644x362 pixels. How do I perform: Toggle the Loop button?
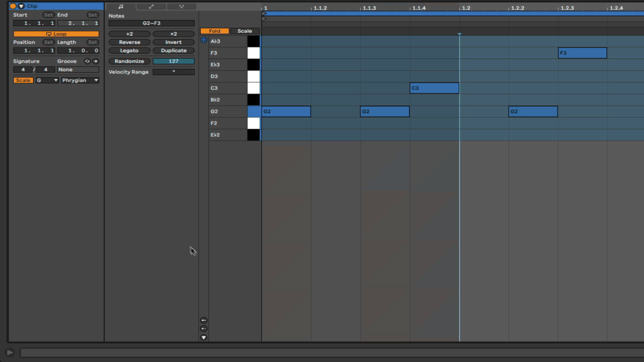coord(56,34)
